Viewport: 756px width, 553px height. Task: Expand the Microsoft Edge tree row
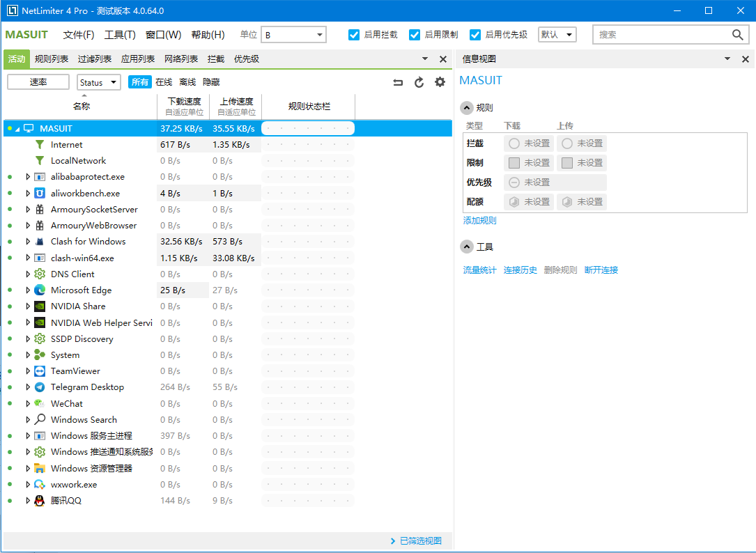pos(27,290)
